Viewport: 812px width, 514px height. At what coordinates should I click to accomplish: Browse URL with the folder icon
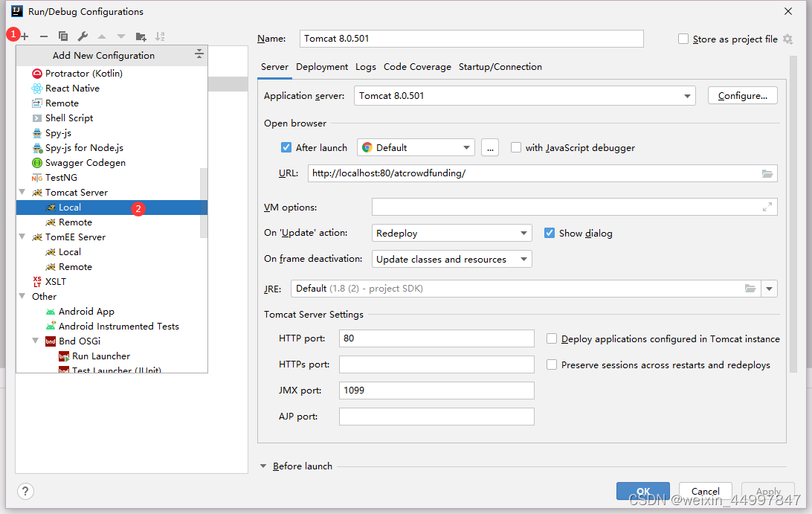coord(767,173)
